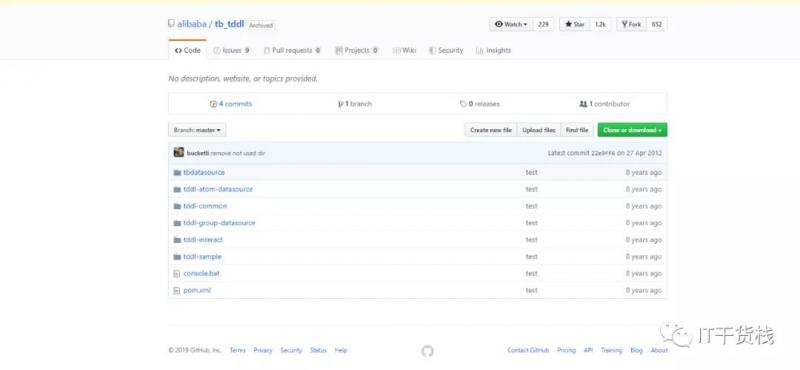
Task: Select the Code tab
Action: [187, 51]
